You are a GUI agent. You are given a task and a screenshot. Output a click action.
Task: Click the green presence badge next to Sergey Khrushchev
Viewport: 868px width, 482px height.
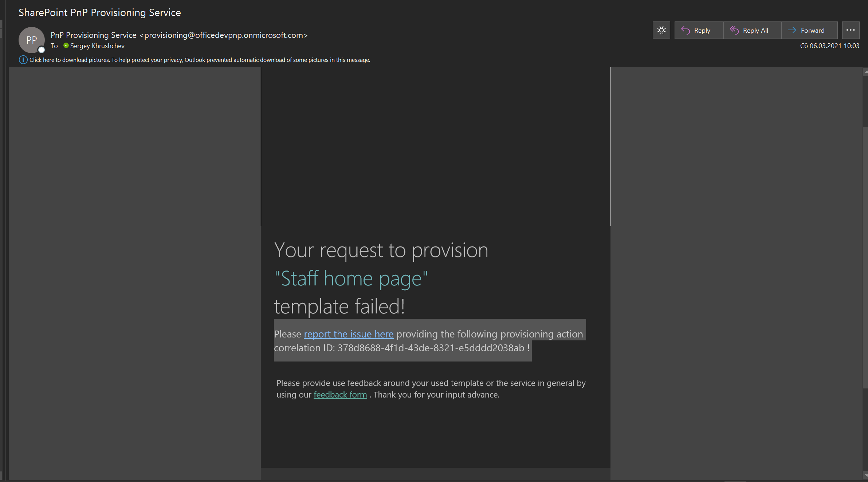pos(66,45)
